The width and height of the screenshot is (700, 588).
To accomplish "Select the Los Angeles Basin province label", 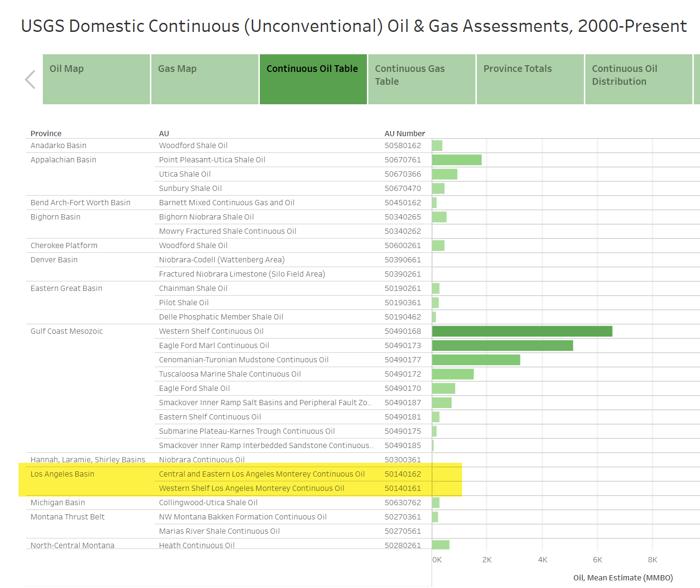I will [x=62, y=474].
